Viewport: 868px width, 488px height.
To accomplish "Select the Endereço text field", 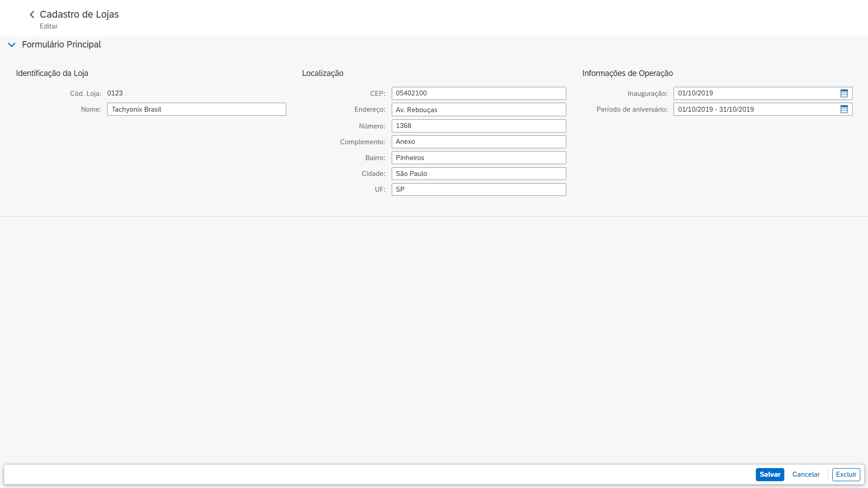I will (479, 109).
